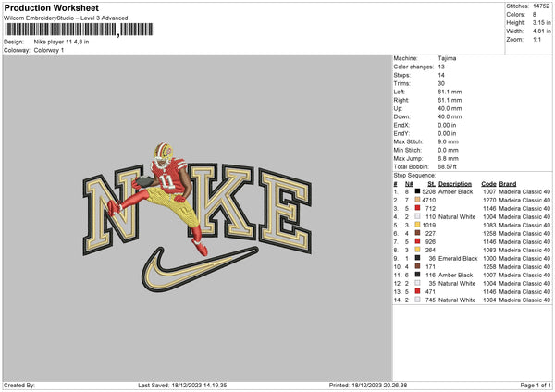Viewport: 555px width, 392px height.
Task: Select the Zoom value '1:1'
Action: pos(536,39)
